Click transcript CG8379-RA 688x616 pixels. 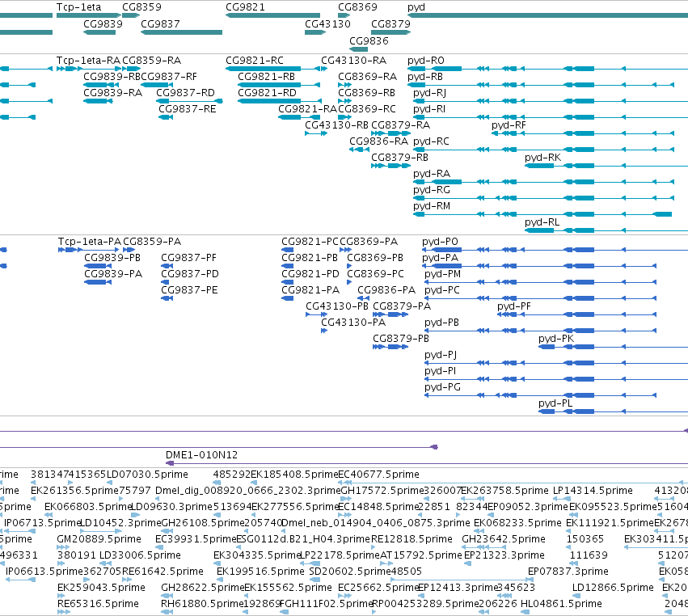coord(401,124)
